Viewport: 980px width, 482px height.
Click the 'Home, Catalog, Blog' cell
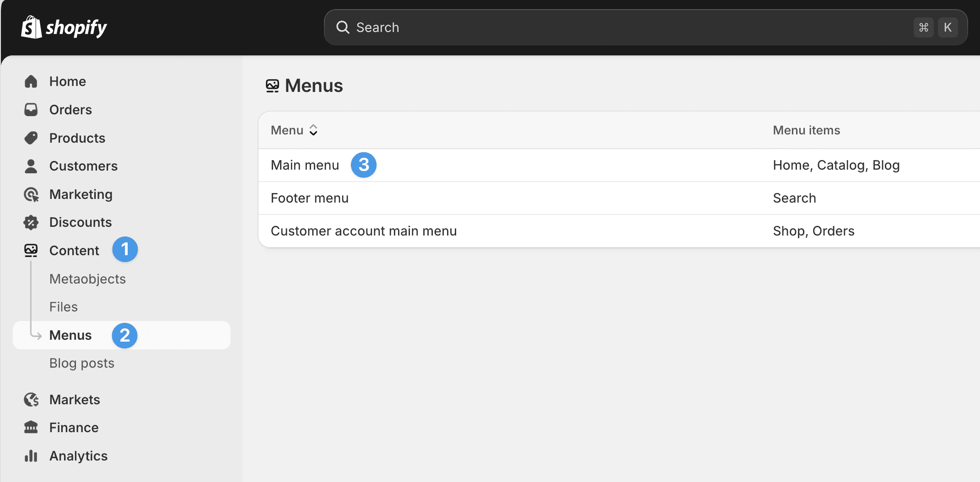click(836, 165)
